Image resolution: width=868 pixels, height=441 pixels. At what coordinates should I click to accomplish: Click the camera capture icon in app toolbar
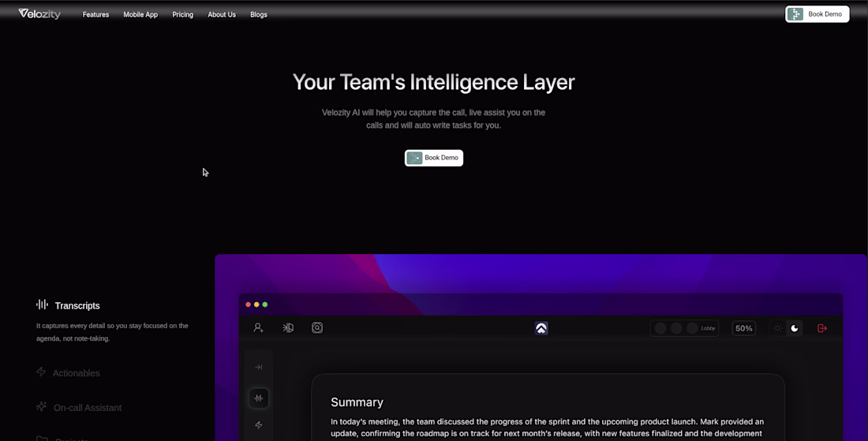point(317,327)
